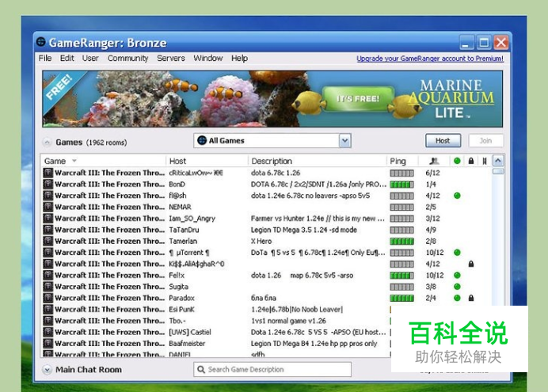Image resolution: width=548 pixels, height=392 pixels.
Task: Click the ping bar in BonD's row
Action: click(x=402, y=185)
